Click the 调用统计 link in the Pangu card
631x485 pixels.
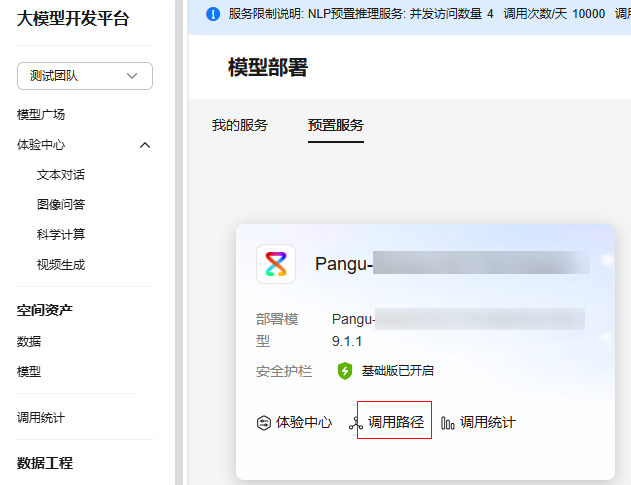[x=488, y=422]
